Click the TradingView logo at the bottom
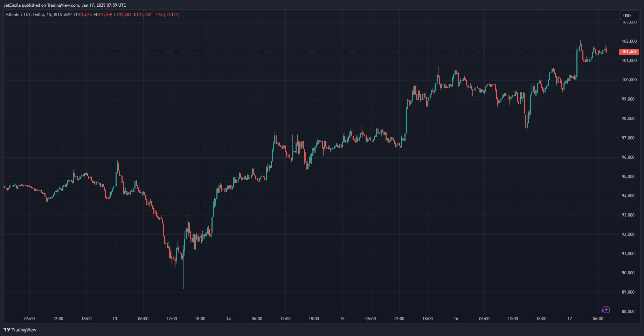Image resolution: width=644 pixels, height=336 pixels. [20, 330]
